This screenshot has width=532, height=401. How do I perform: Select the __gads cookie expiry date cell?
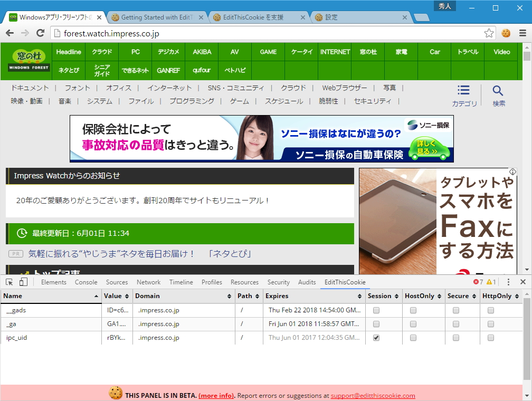pyautogui.click(x=314, y=310)
